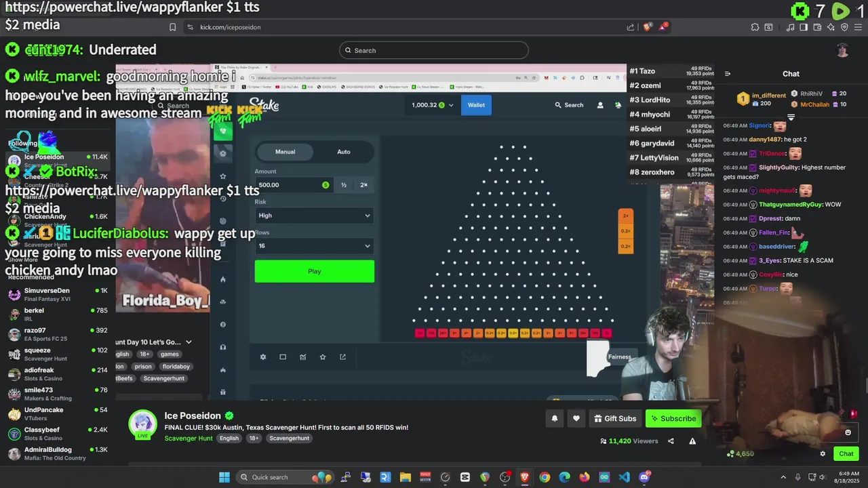Bookmark this page icon in address bar
This screenshot has height=488, width=868.
click(x=172, y=27)
